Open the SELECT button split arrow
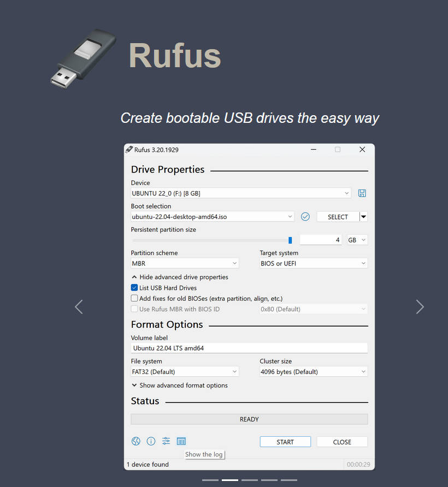Screen dimensions: 448x487 (364, 217)
